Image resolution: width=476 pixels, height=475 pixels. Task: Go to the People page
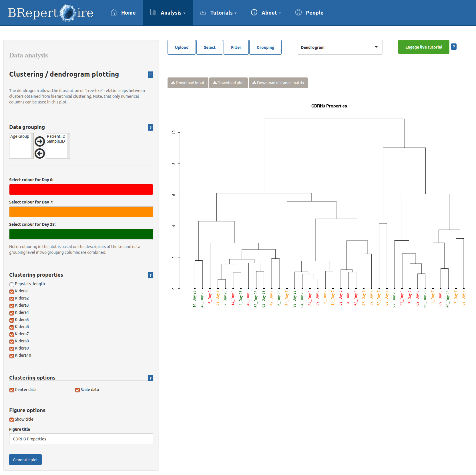coord(309,13)
